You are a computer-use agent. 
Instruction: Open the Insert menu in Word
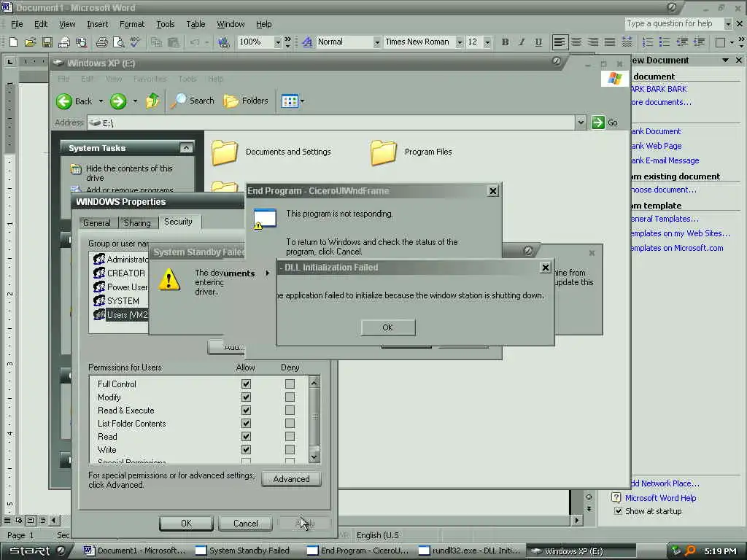pos(97,24)
